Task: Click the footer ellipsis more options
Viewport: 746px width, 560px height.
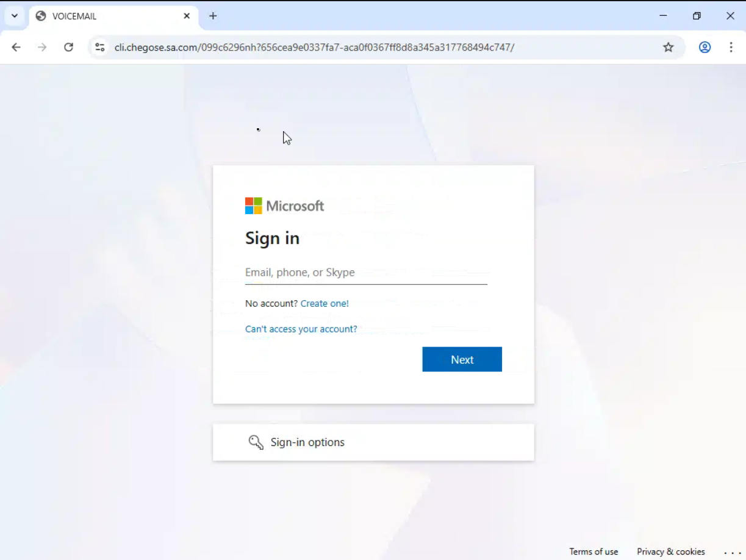Action: [732, 552]
